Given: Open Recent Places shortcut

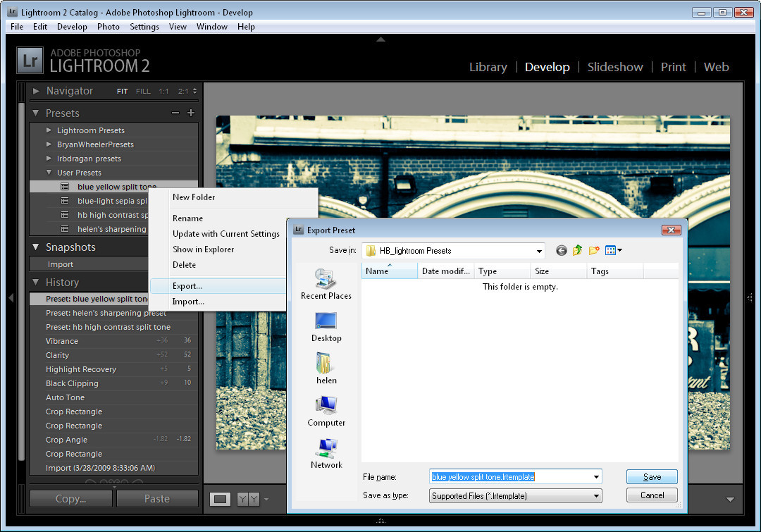Looking at the screenshot, I should pos(326,284).
